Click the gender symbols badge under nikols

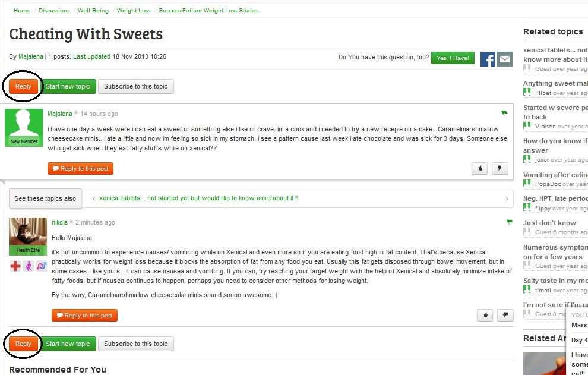click(x=42, y=266)
